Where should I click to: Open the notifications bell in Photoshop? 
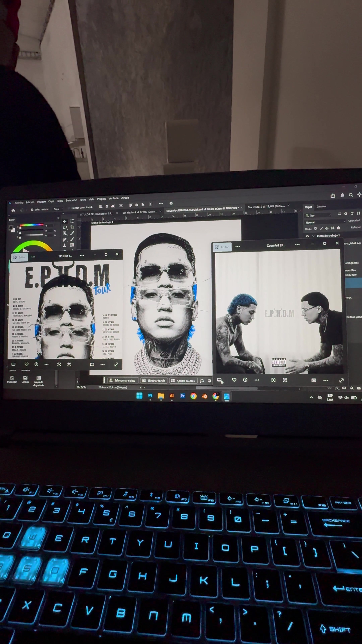tap(342, 195)
